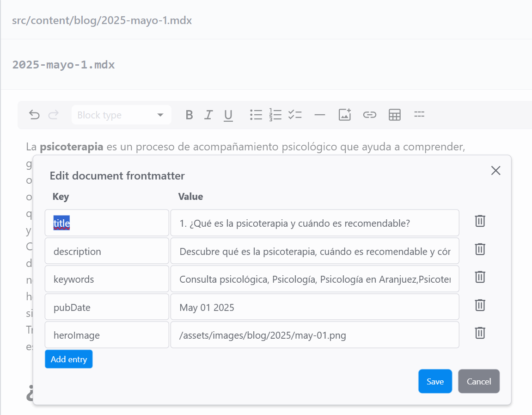Open the Block type dropdown

(x=121, y=115)
